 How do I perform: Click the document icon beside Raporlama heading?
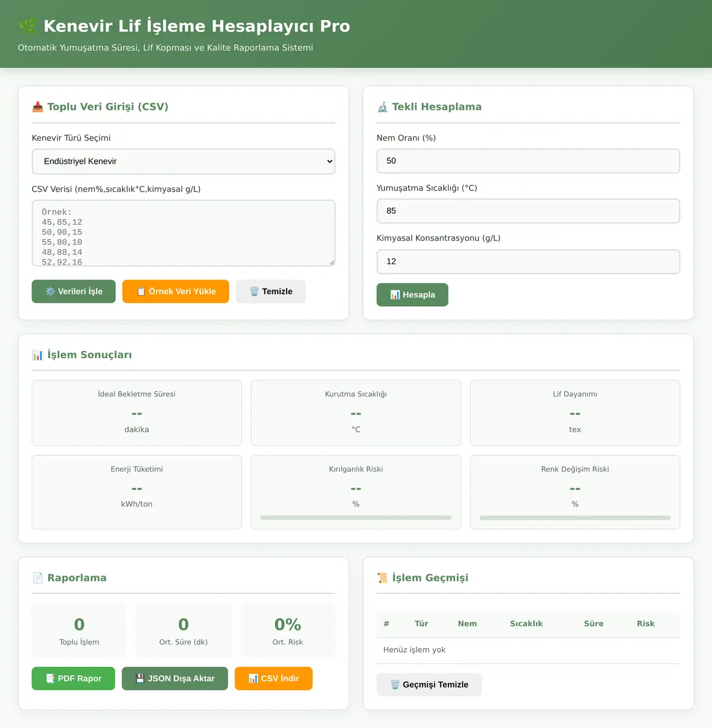(x=38, y=578)
